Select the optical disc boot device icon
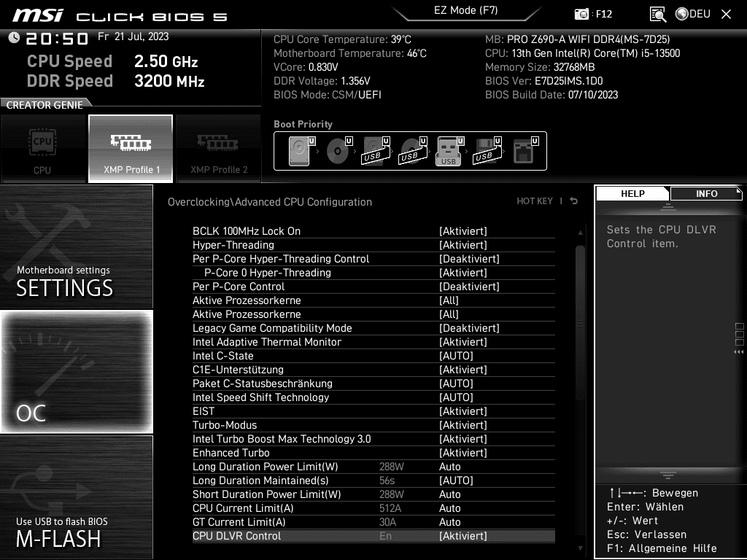Image resolution: width=747 pixels, height=560 pixels. (x=339, y=151)
